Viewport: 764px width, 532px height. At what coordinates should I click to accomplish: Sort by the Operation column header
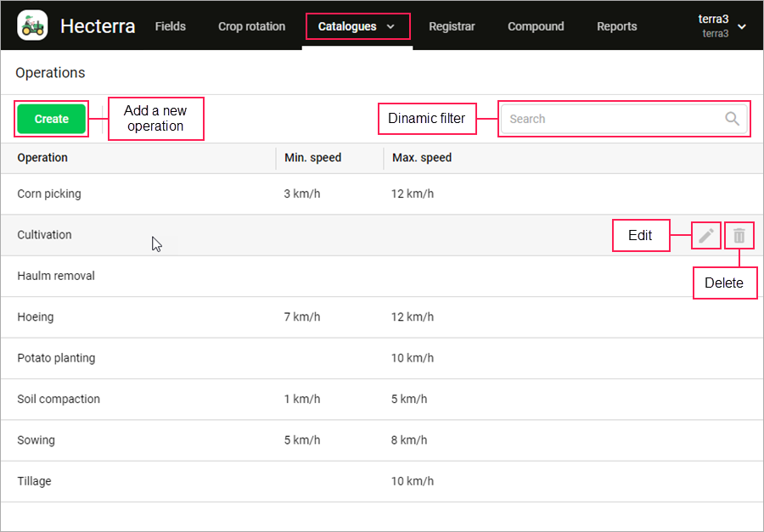42,158
